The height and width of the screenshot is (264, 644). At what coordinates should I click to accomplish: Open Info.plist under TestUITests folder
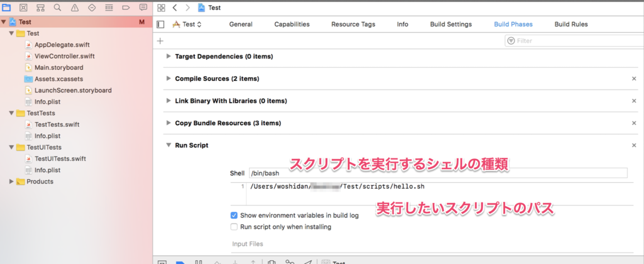[x=48, y=170]
